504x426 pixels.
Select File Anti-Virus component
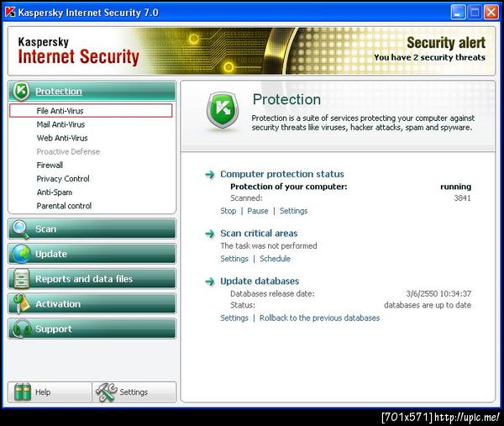(x=91, y=111)
